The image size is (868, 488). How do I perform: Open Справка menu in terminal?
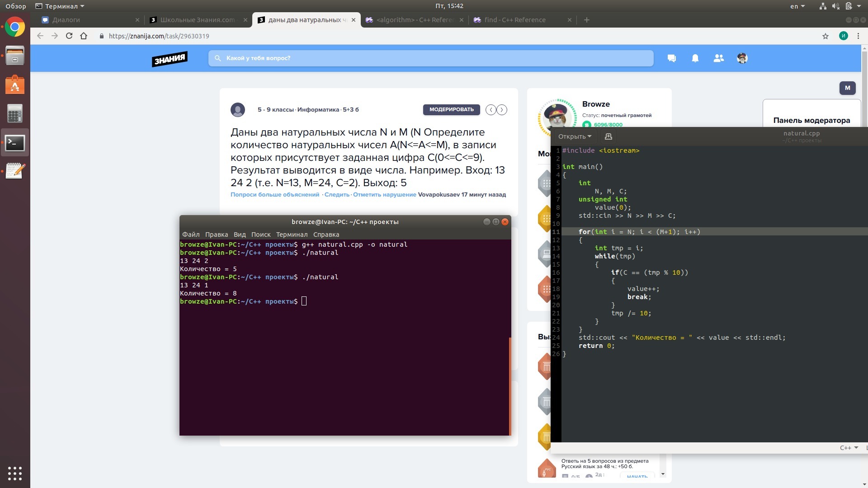click(x=326, y=235)
